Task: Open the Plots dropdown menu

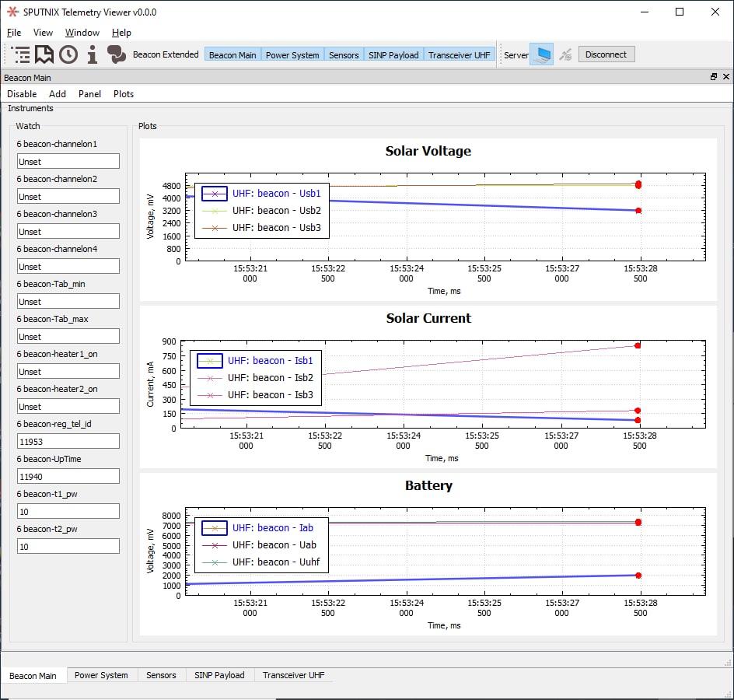Action: tap(124, 94)
